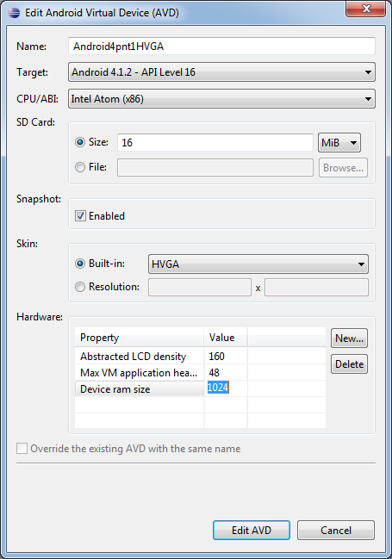Select the SD Card Size radio button

(x=80, y=142)
